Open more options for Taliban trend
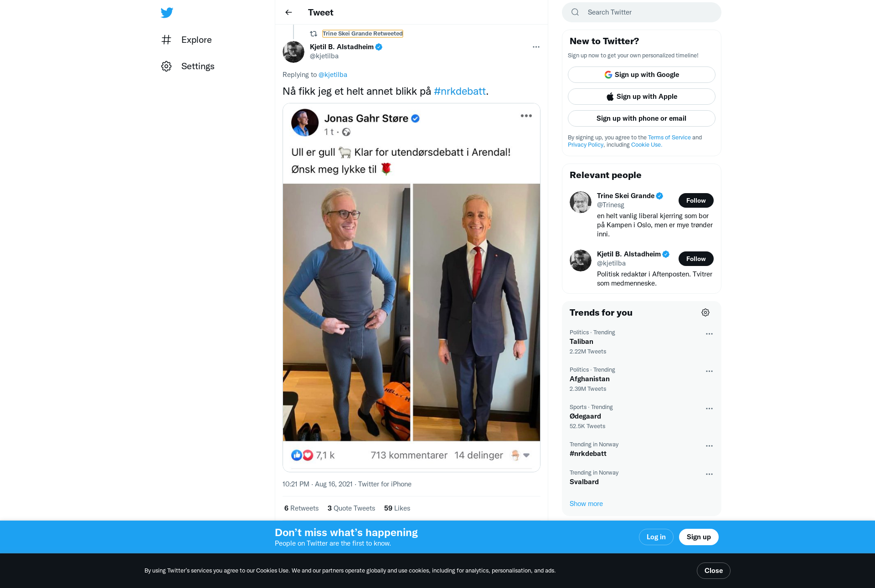Image resolution: width=875 pixels, height=588 pixels. point(709,334)
